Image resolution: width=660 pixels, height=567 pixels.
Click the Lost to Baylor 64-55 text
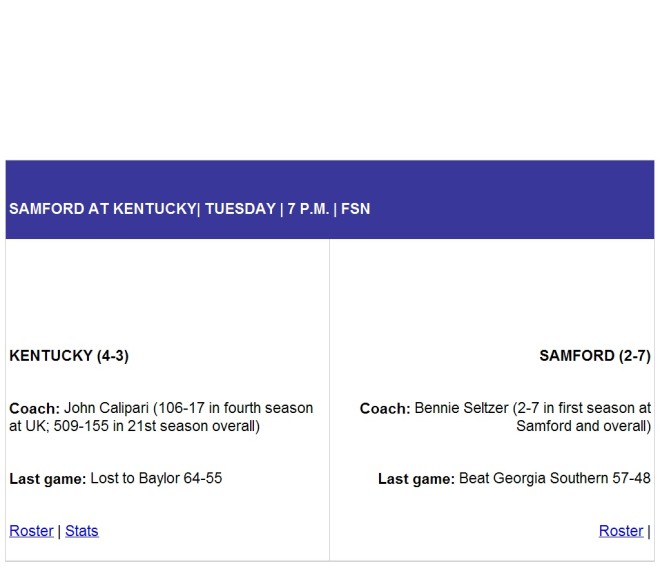[156, 479]
